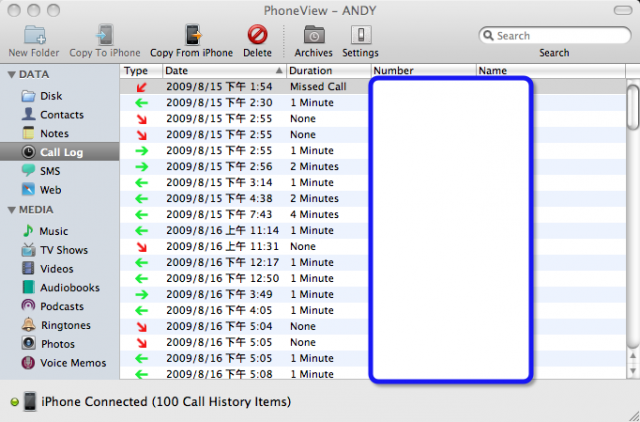Click the iPhone Connected status text
The height and width of the screenshot is (422, 640).
(166, 402)
